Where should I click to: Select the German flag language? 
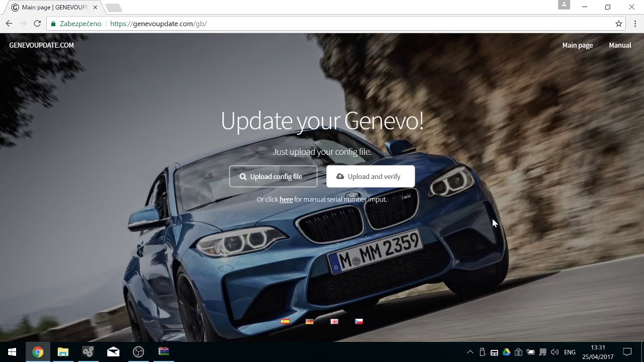[x=309, y=321]
